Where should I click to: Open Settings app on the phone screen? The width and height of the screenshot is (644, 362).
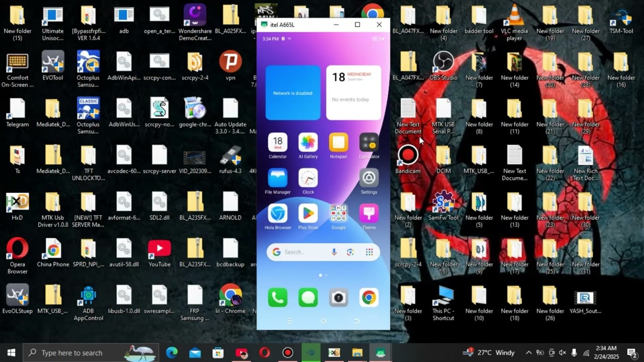(x=369, y=178)
